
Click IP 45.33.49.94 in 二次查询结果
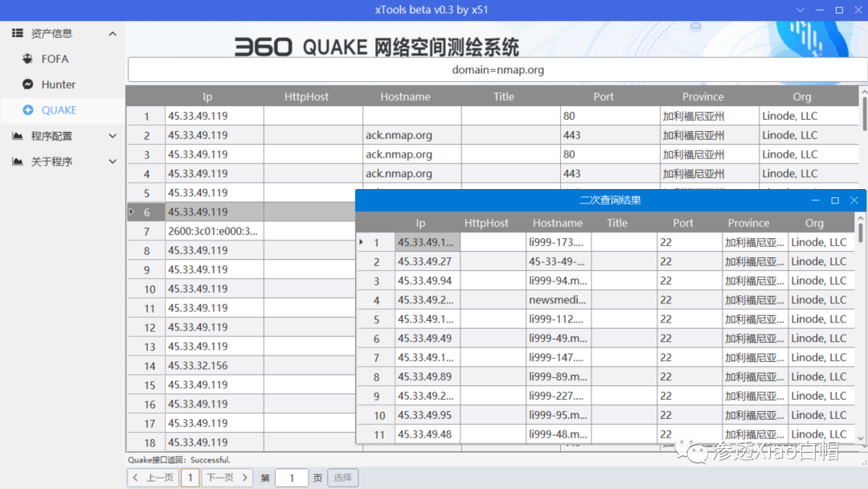pos(424,280)
